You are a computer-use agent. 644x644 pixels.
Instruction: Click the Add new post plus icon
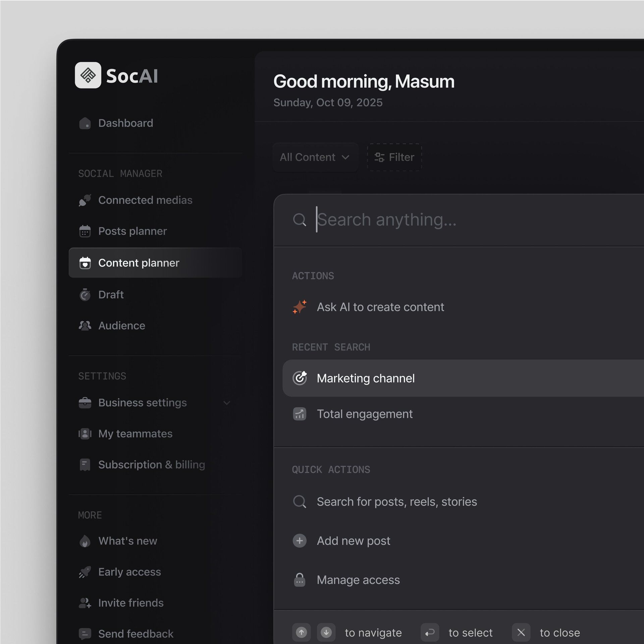(300, 541)
